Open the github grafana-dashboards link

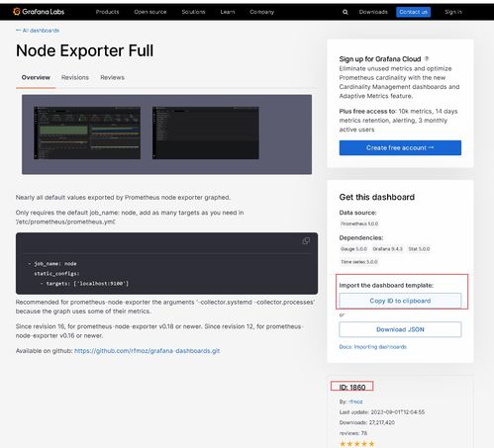tap(148, 351)
